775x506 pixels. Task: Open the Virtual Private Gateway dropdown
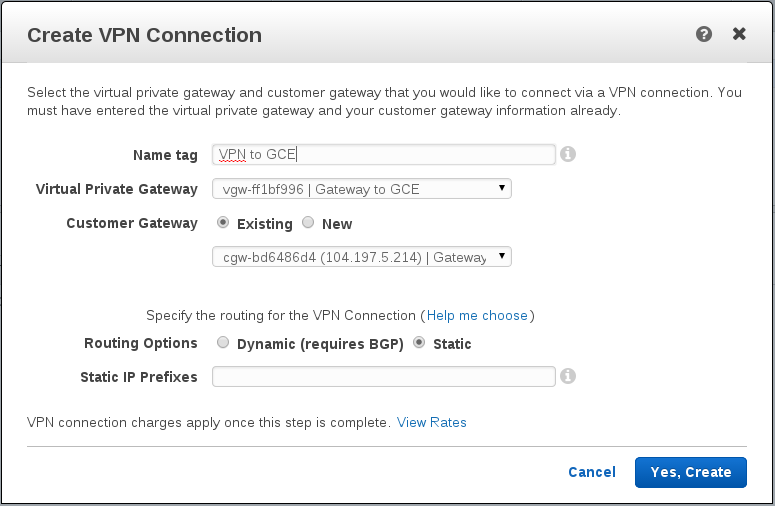(361, 189)
